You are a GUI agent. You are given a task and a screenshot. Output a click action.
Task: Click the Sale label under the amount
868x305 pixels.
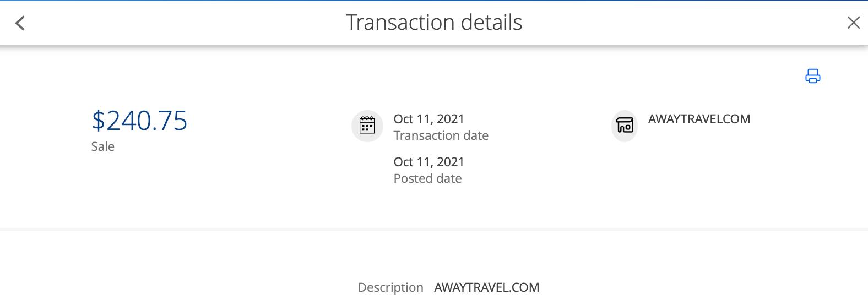[103, 146]
